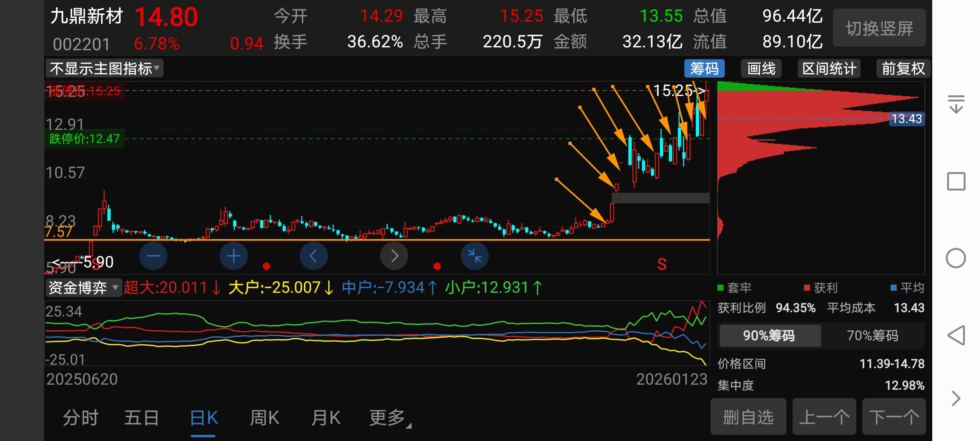Click the 删自选 button
The width and height of the screenshot is (980, 441).
coord(748,417)
